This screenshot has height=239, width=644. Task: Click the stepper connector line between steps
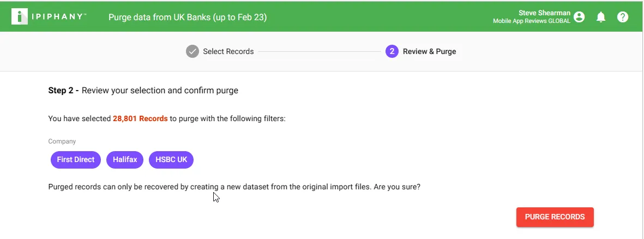click(x=320, y=52)
